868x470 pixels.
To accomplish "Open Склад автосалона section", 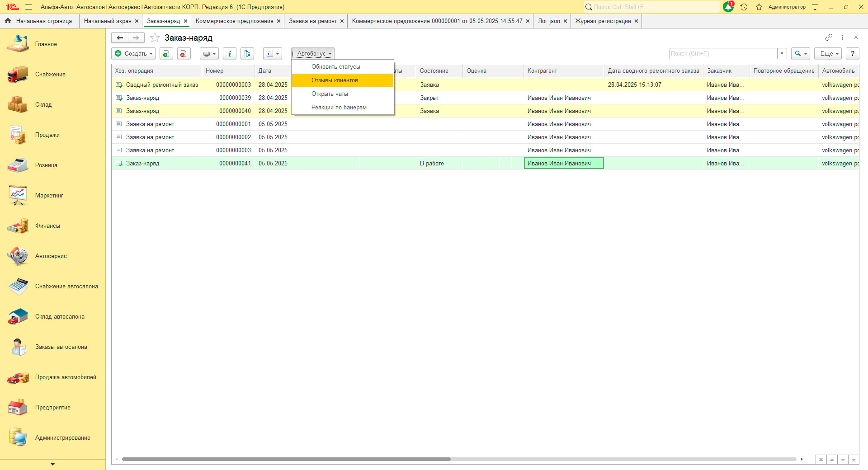I will 60,316.
